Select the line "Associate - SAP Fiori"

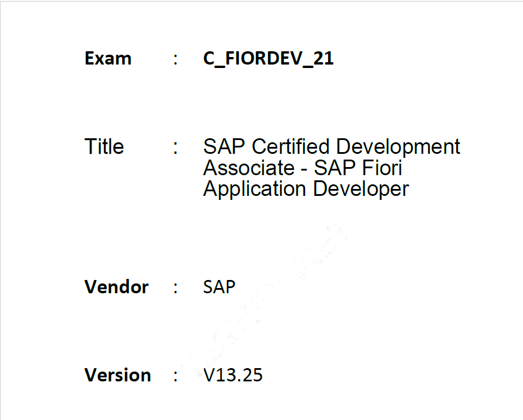click(x=303, y=168)
